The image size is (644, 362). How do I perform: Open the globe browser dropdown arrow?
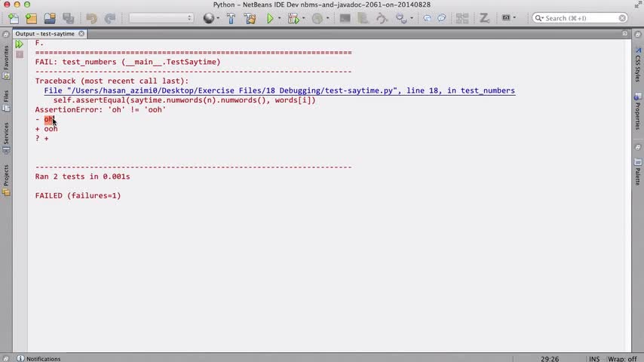(218, 18)
